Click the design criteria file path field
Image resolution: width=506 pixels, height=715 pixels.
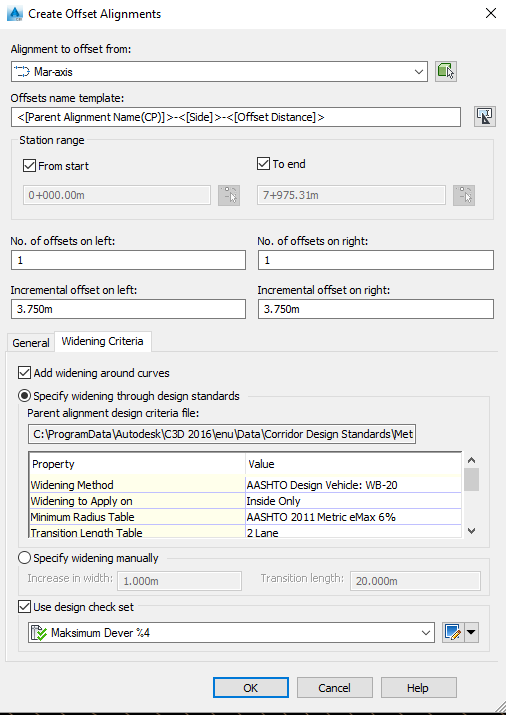222,434
